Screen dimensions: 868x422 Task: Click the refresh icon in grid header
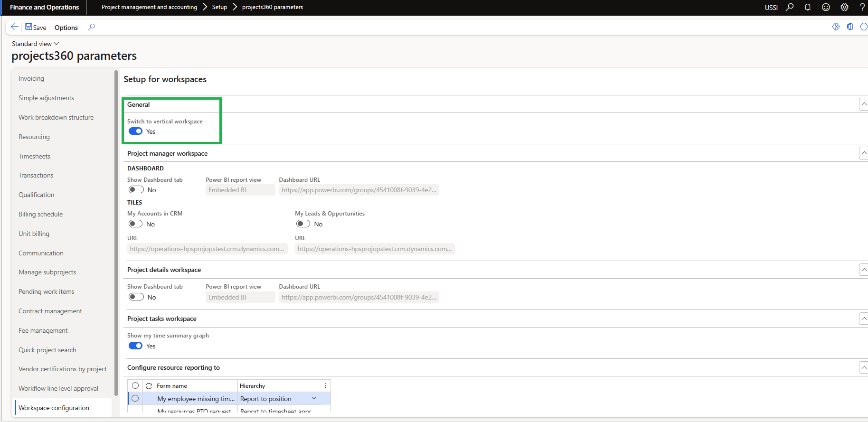click(x=149, y=386)
